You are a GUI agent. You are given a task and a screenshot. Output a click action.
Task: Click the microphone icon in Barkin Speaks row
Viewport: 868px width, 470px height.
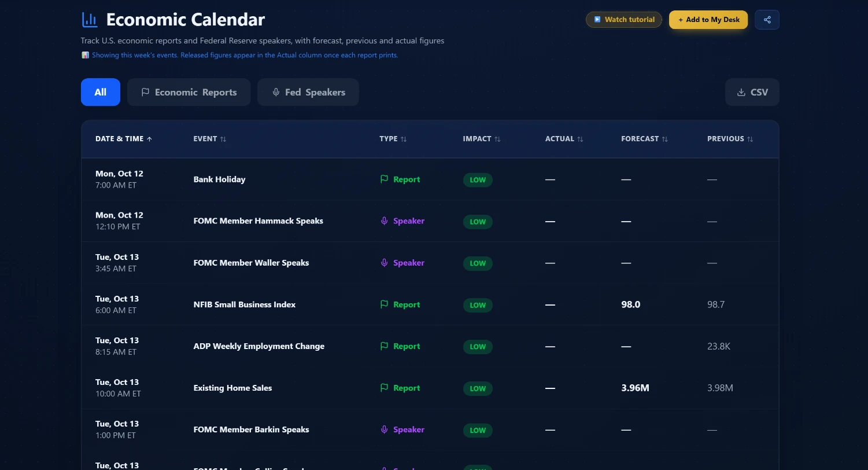coord(384,429)
